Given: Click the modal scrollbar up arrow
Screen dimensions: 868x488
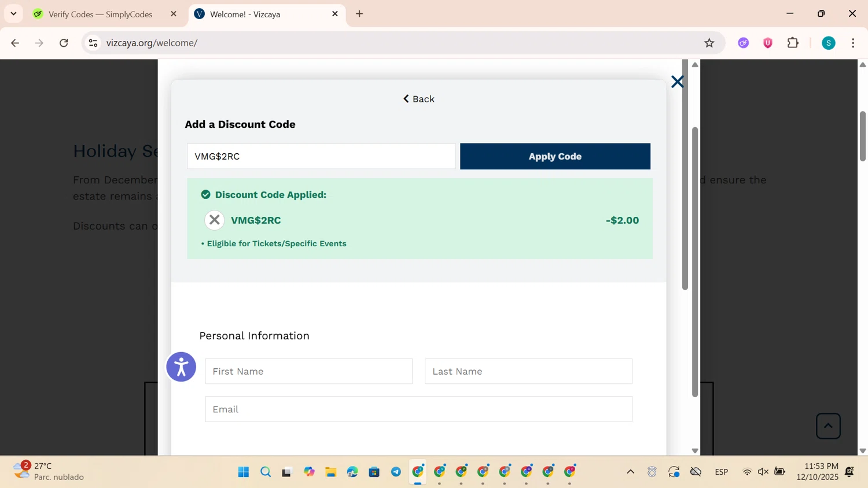Looking at the screenshot, I should [x=695, y=65].
